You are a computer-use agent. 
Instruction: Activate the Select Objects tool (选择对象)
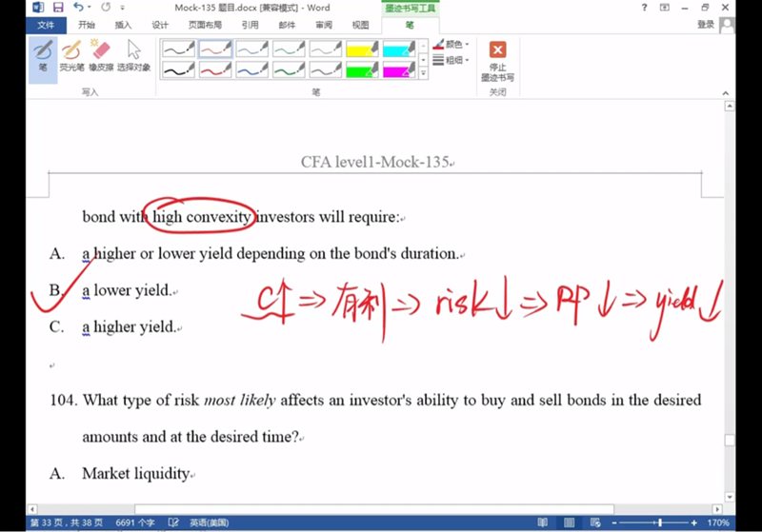click(133, 56)
